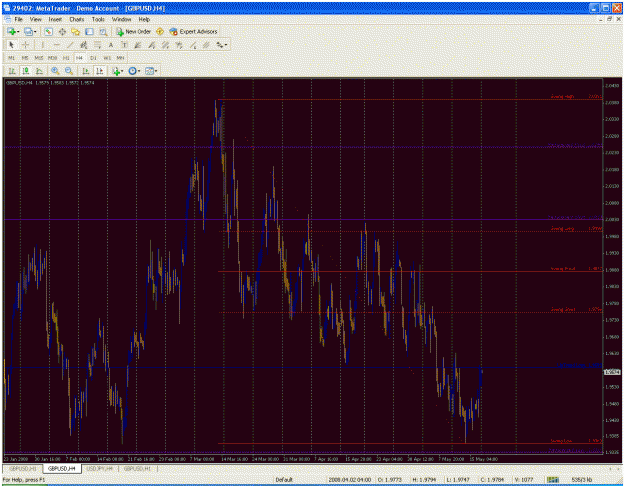625x486 pixels.
Task: Switch chart to Bar Chart mode
Action: (12, 71)
